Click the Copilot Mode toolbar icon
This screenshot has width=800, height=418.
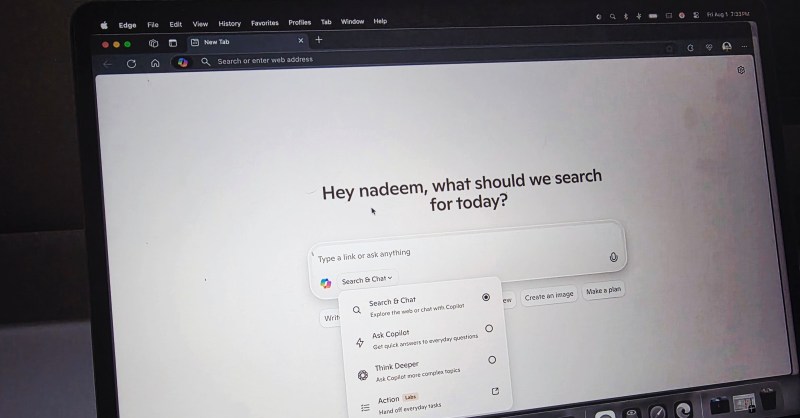pyautogui.click(x=690, y=47)
